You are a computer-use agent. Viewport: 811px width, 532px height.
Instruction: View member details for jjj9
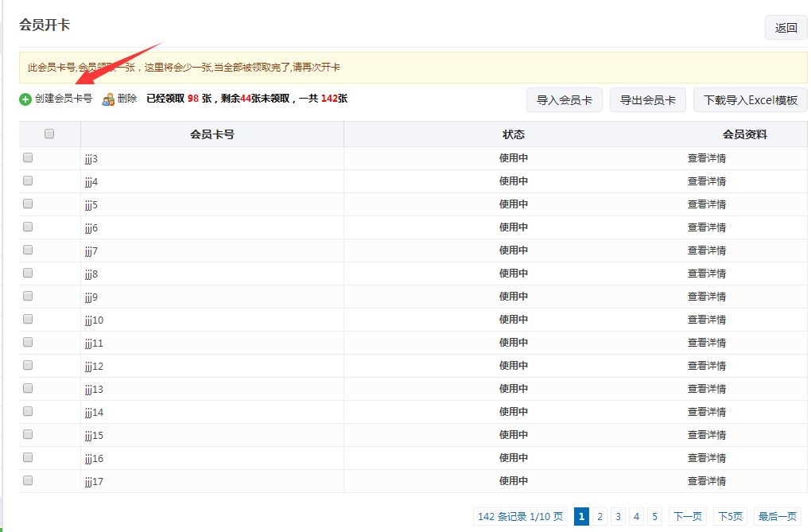pos(707,297)
